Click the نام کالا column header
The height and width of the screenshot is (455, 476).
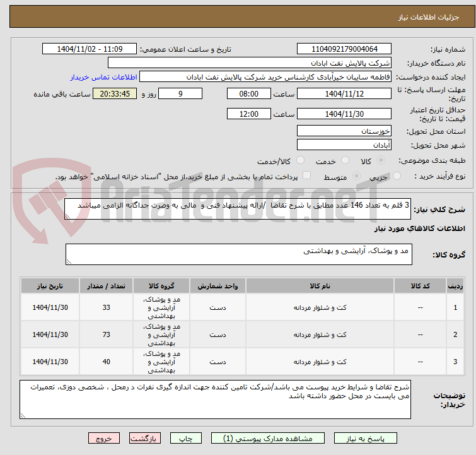click(x=320, y=286)
